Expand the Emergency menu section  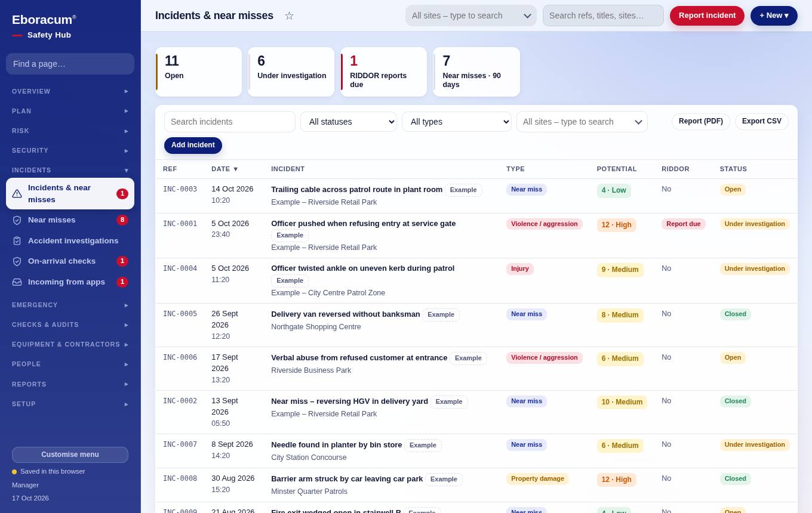pos(70,305)
